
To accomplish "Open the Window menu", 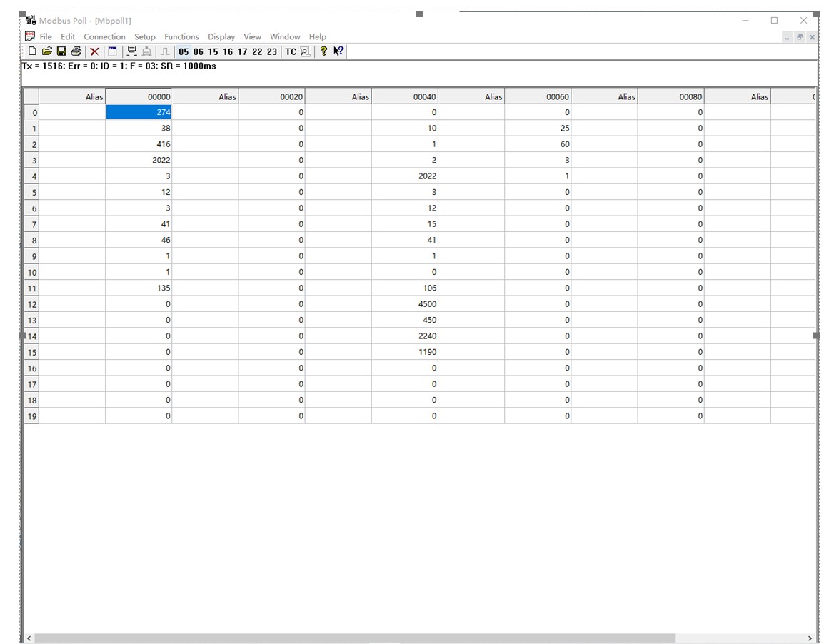I will click(x=285, y=36).
